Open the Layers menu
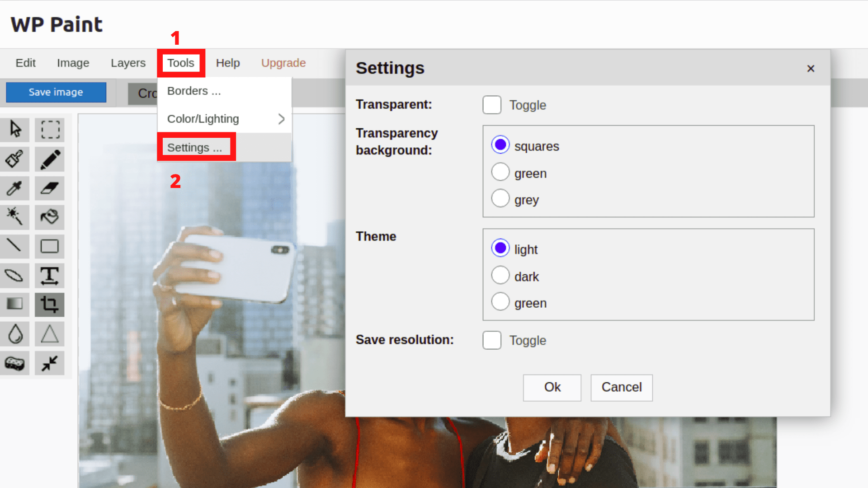Image resolution: width=868 pixels, height=488 pixels. click(x=128, y=63)
